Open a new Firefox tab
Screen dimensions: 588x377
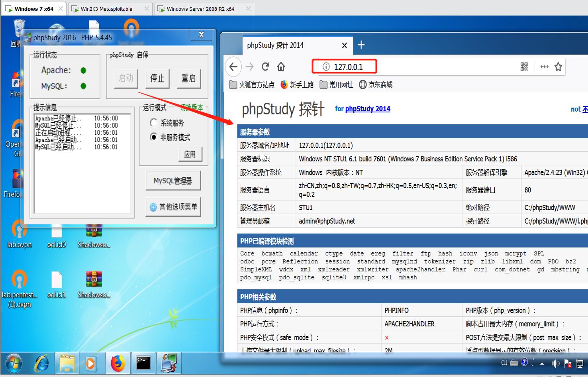click(x=361, y=45)
